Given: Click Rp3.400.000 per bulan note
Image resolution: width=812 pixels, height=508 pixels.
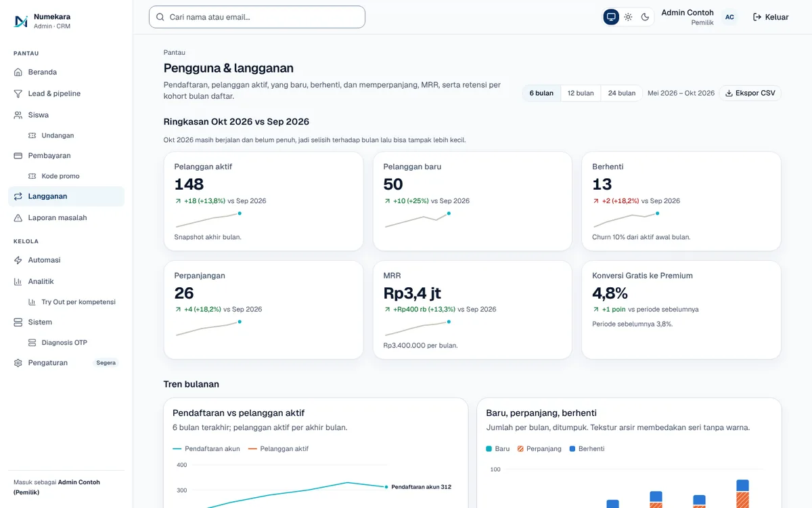Looking at the screenshot, I should coord(420,345).
